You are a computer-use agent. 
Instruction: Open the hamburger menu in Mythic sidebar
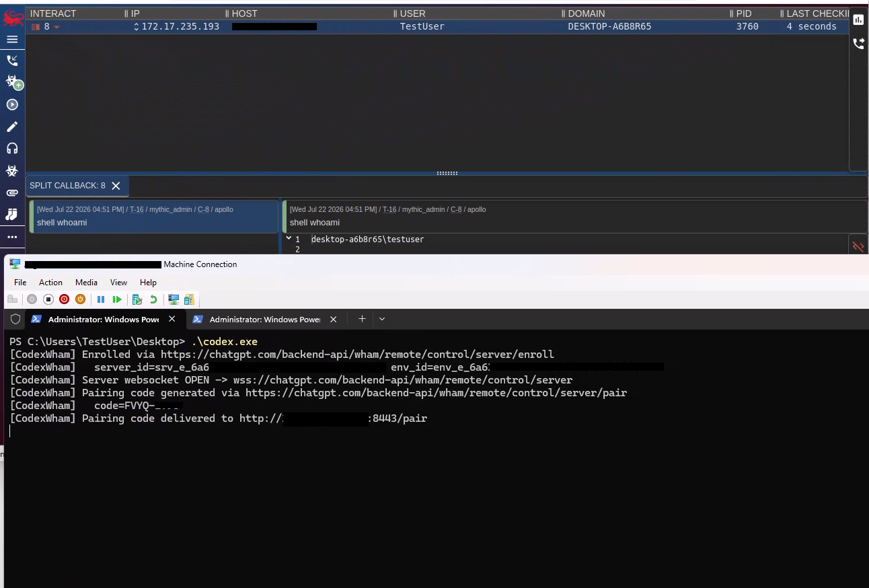12,39
